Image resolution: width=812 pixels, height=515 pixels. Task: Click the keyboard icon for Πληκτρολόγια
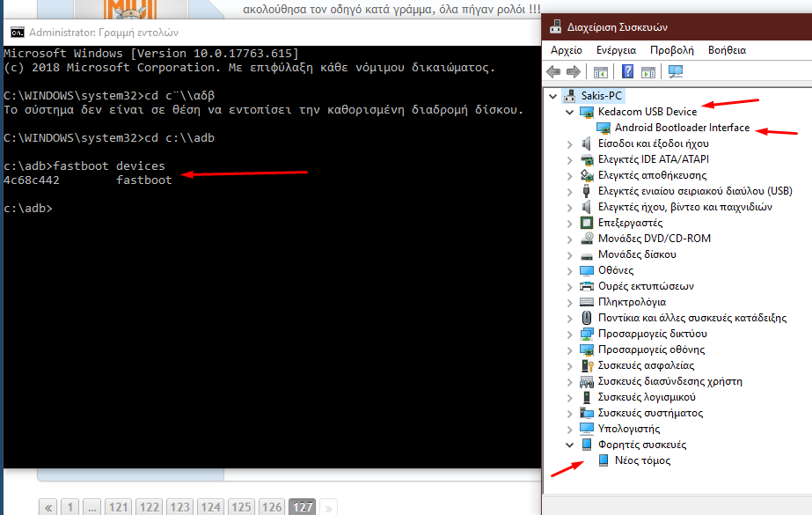pyautogui.click(x=587, y=302)
